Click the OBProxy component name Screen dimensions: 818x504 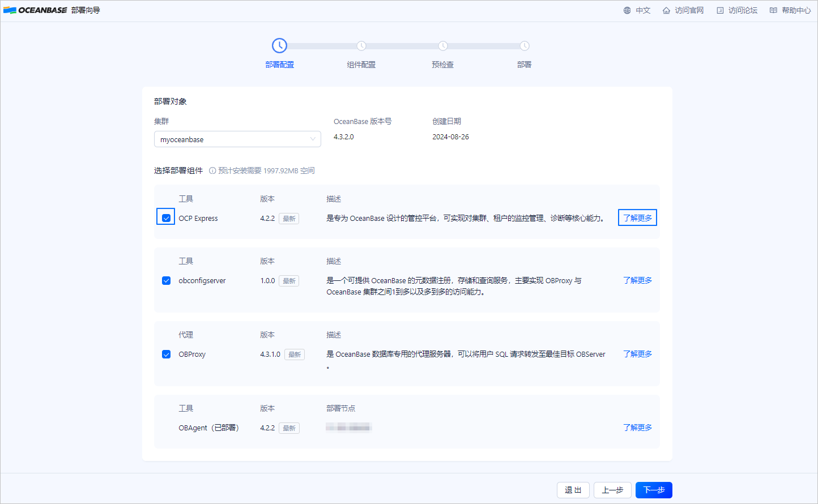pyautogui.click(x=192, y=354)
